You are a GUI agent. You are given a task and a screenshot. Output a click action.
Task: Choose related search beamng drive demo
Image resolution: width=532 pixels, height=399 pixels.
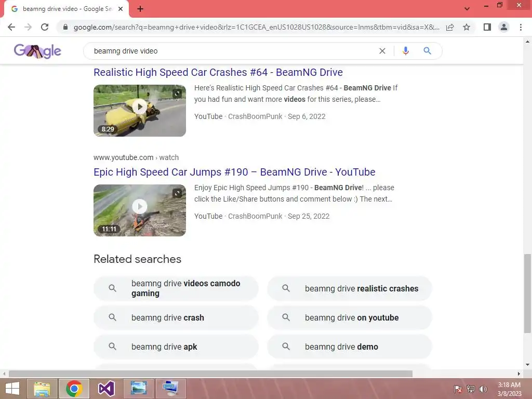click(x=350, y=347)
